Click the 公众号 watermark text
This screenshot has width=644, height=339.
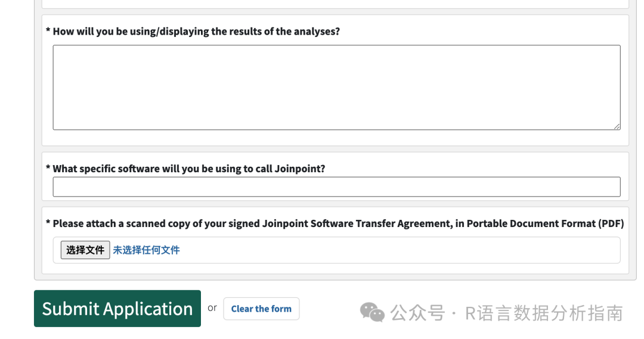click(417, 313)
